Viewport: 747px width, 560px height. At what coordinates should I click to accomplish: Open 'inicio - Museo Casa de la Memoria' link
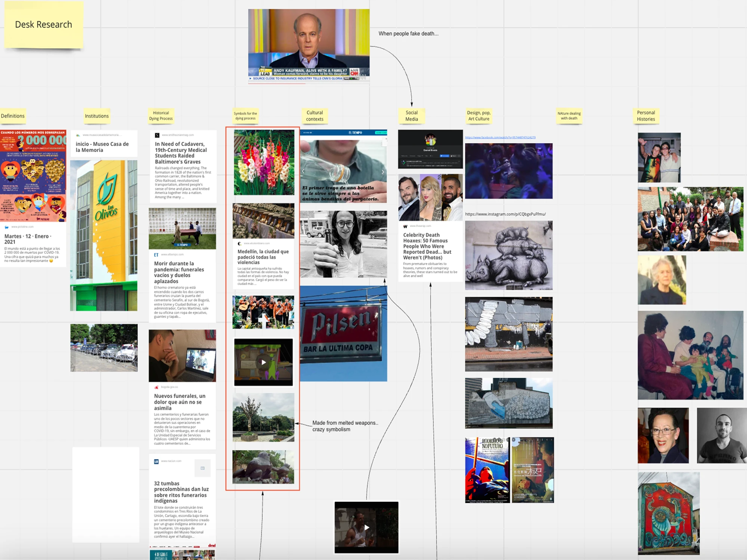click(x=102, y=147)
